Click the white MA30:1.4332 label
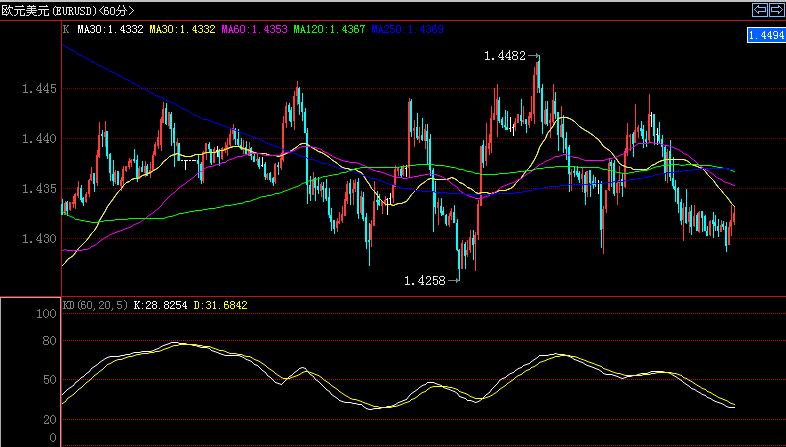 [x=110, y=30]
